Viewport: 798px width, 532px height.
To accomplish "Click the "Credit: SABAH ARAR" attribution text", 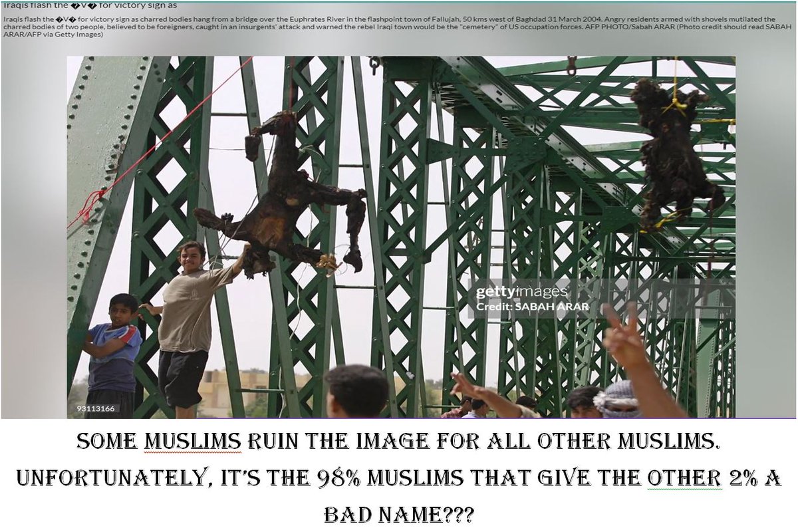I will coord(531,308).
